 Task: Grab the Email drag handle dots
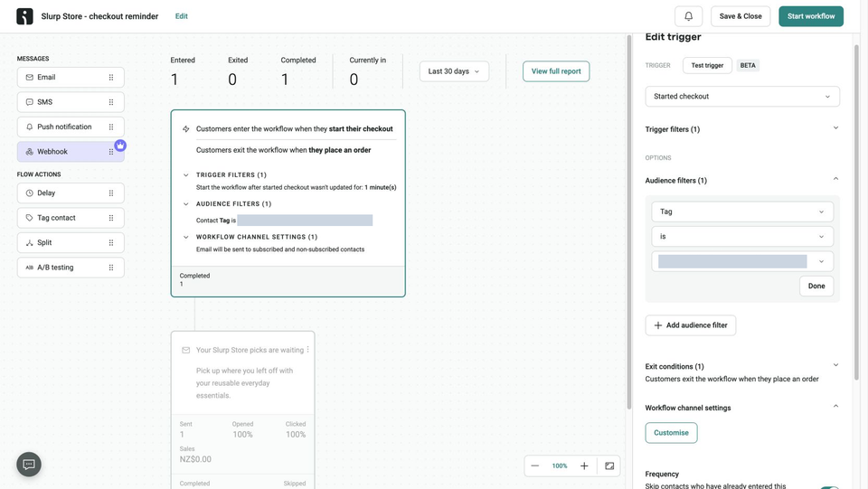click(x=110, y=78)
